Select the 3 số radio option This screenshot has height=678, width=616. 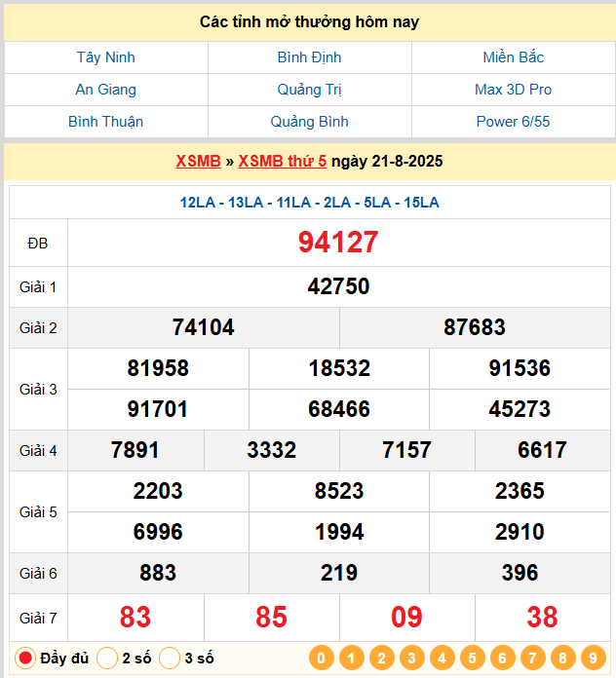[x=170, y=659]
